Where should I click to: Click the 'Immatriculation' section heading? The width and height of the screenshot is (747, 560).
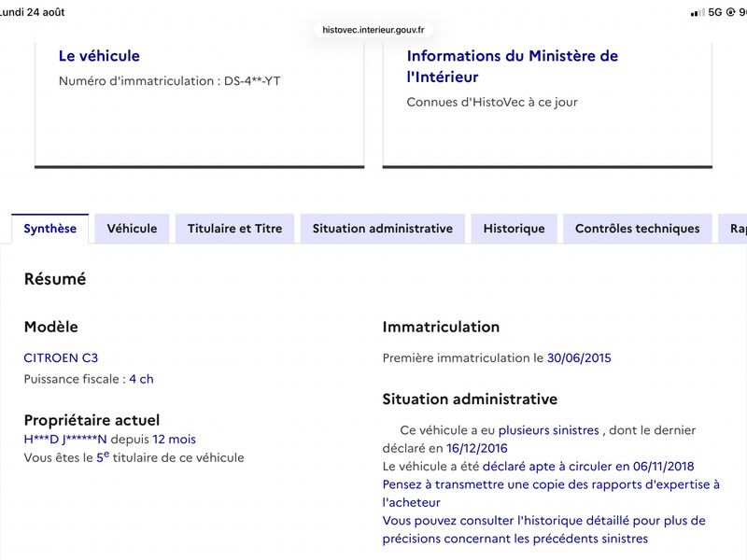tap(441, 328)
